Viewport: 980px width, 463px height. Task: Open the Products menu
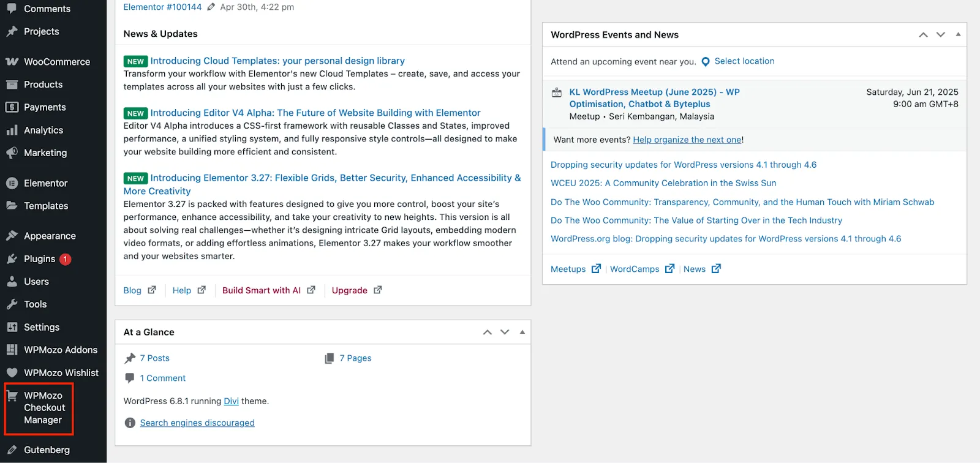[x=43, y=85]
